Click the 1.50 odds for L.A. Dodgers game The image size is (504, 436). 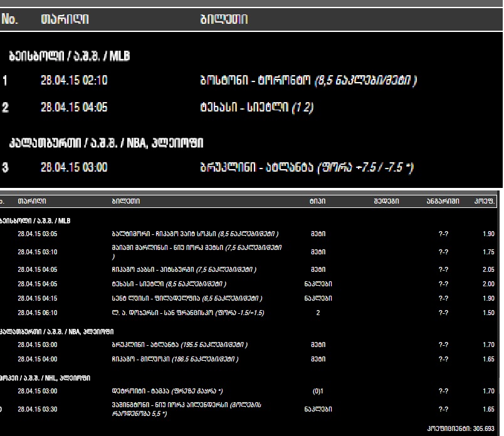click(488, 313)
